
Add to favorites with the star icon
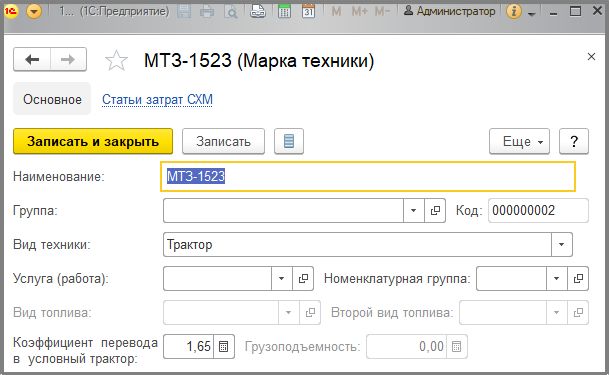point(116,61)
